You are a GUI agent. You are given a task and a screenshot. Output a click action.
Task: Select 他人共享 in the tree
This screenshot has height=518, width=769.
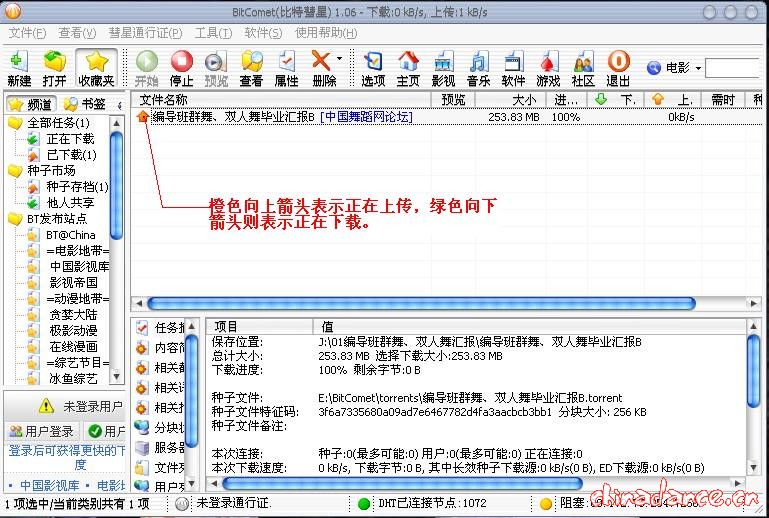70,203
